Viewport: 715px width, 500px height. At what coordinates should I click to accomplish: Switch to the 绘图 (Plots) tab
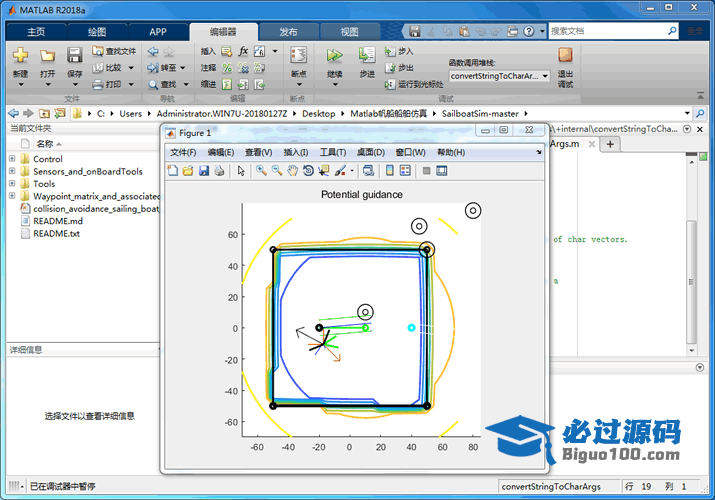(97, 31)
